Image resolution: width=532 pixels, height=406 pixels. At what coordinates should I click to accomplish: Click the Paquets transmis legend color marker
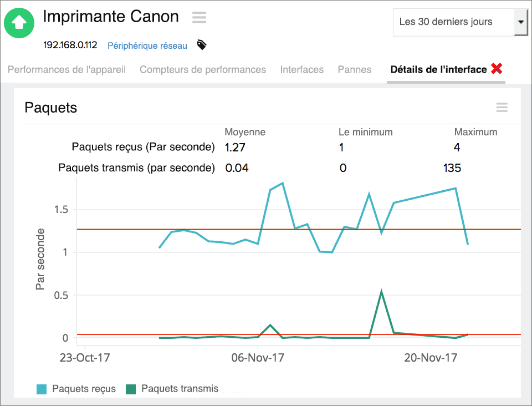(131, 389)
